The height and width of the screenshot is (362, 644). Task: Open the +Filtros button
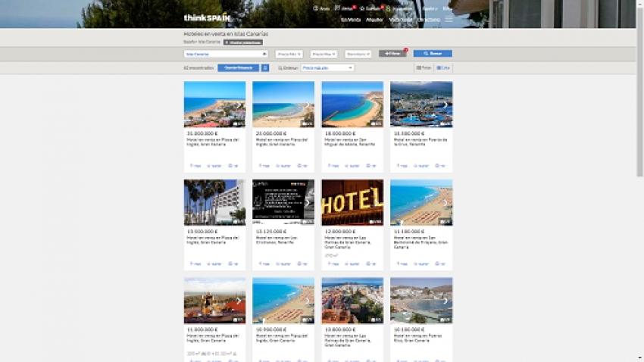coord(392,53)
